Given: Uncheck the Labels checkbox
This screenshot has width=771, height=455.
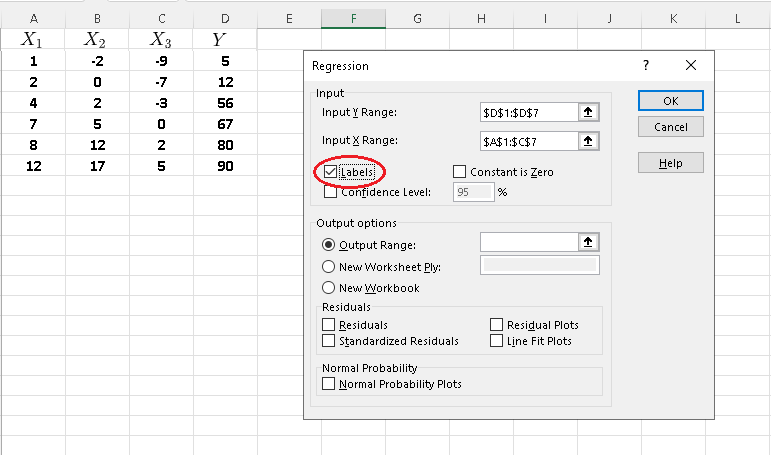Looking at the screenshot, I should coord(331,172).
